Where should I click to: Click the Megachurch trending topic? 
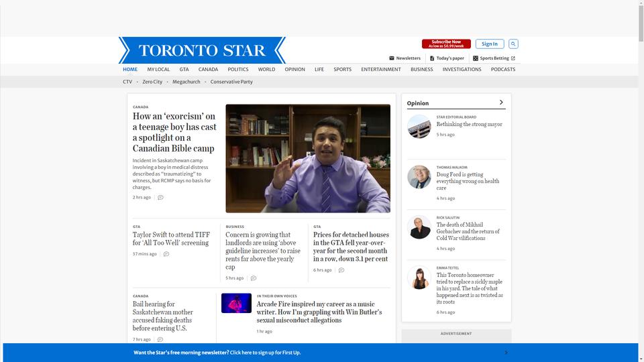186,82
